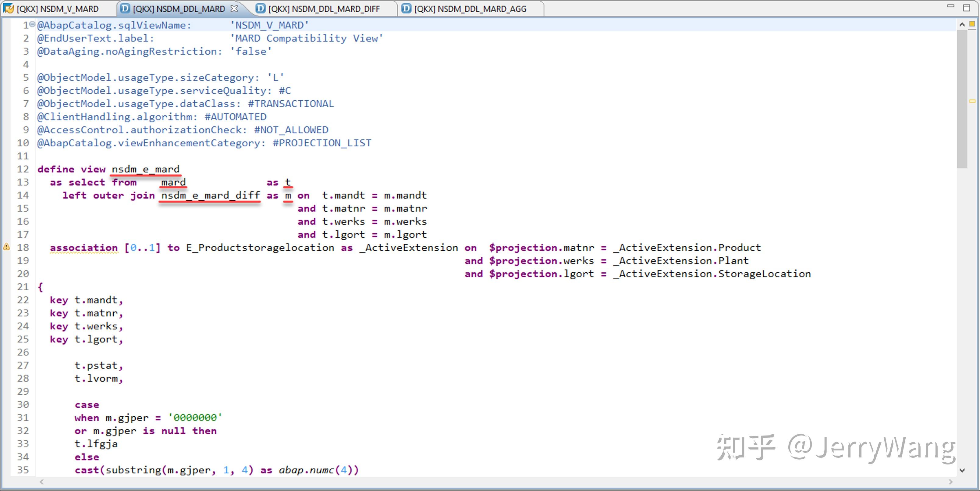Switch to the NSDM_V_MARD tab
Screen dimensions: 980x491
tap(57, 8)
